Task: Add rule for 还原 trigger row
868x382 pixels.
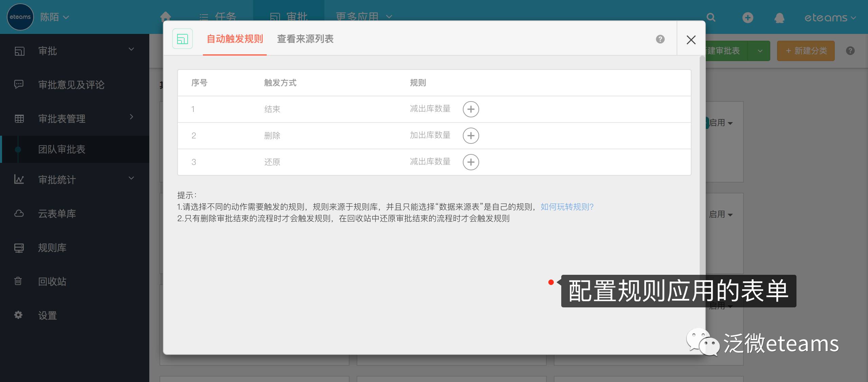Action: click(471, 162)
